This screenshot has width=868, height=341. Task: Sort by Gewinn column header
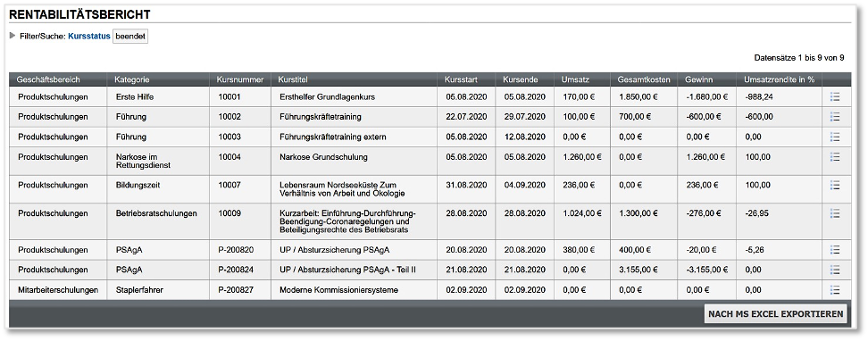(697, 79)
